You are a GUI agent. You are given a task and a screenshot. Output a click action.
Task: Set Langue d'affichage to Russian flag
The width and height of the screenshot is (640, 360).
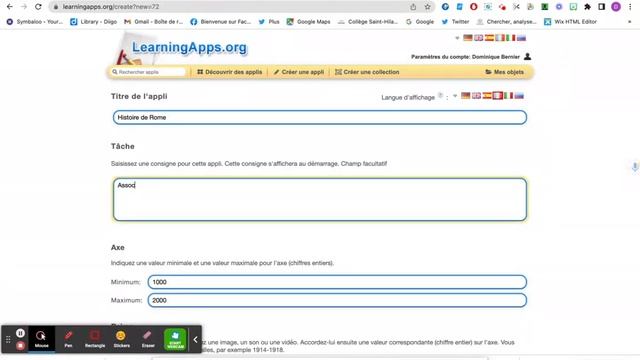point(519,96)
